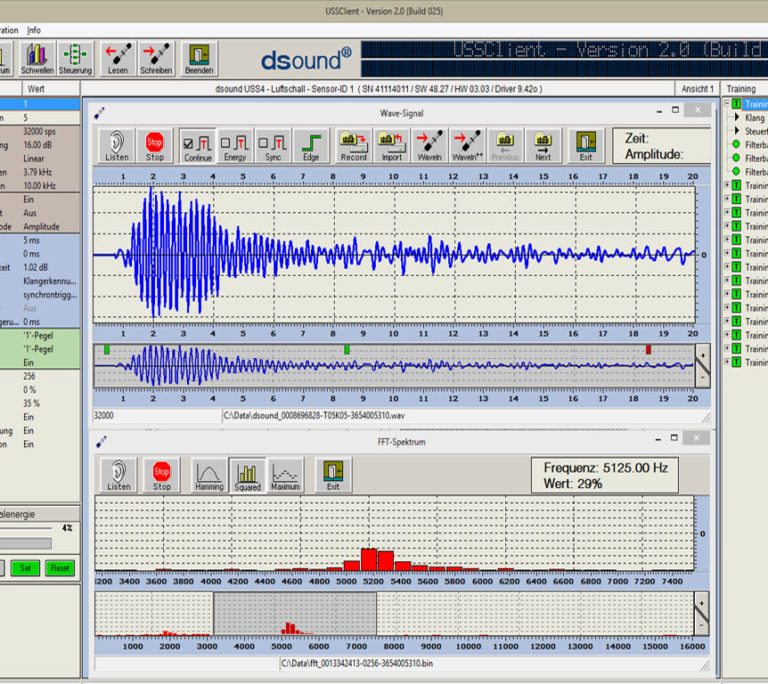
Task: Select the Squared spectrum mode
Action: tap(247, 475)
